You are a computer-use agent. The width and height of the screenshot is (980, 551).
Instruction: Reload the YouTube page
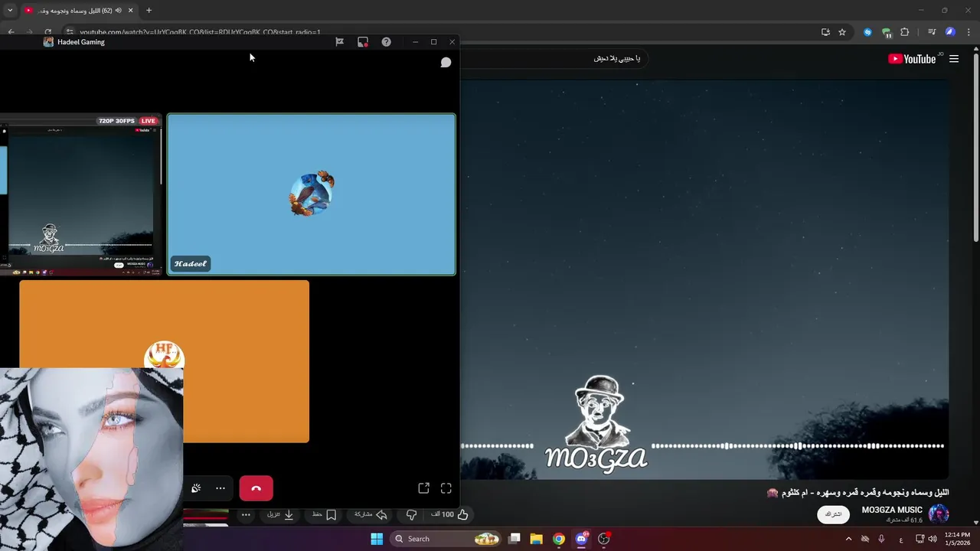(47, 32)
